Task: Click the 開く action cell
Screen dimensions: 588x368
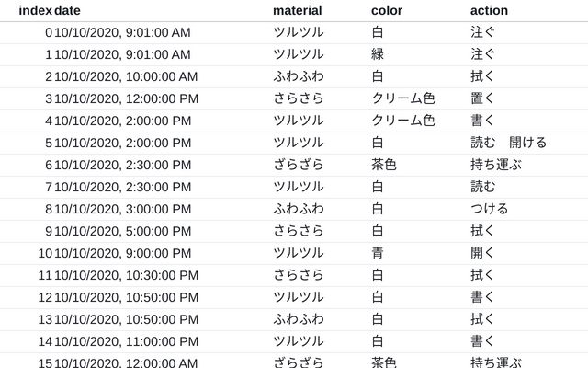Action: pos(482,253)
